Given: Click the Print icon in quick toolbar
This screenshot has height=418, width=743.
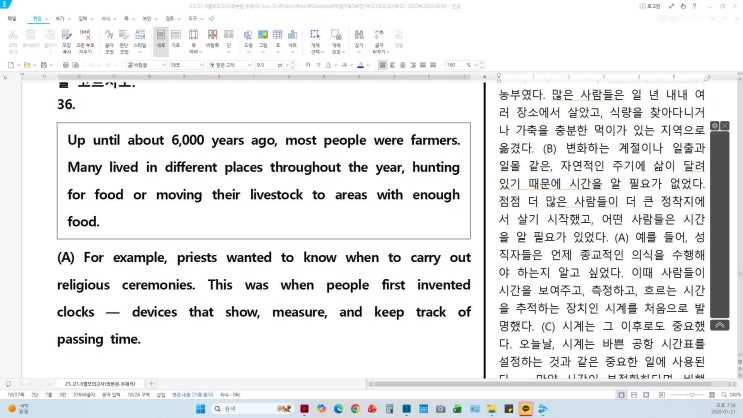Looking at the screenshot, I should 62,65.
